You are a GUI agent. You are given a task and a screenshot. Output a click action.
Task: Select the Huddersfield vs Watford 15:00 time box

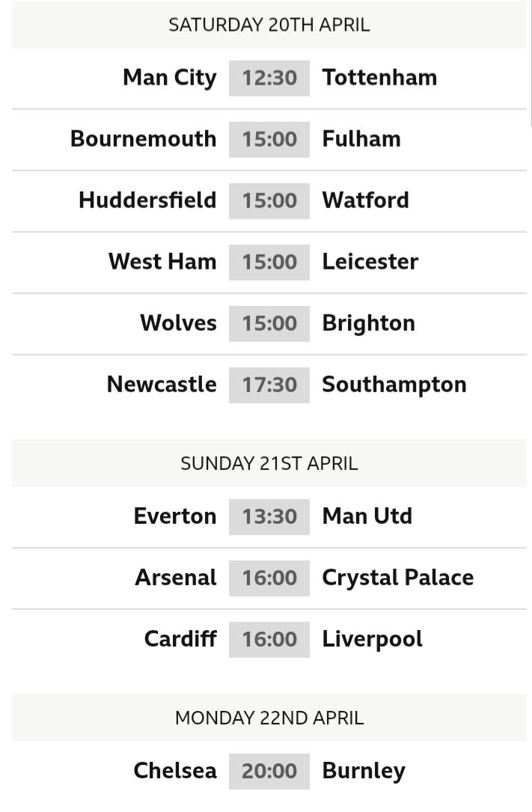[x=269, y=201]
